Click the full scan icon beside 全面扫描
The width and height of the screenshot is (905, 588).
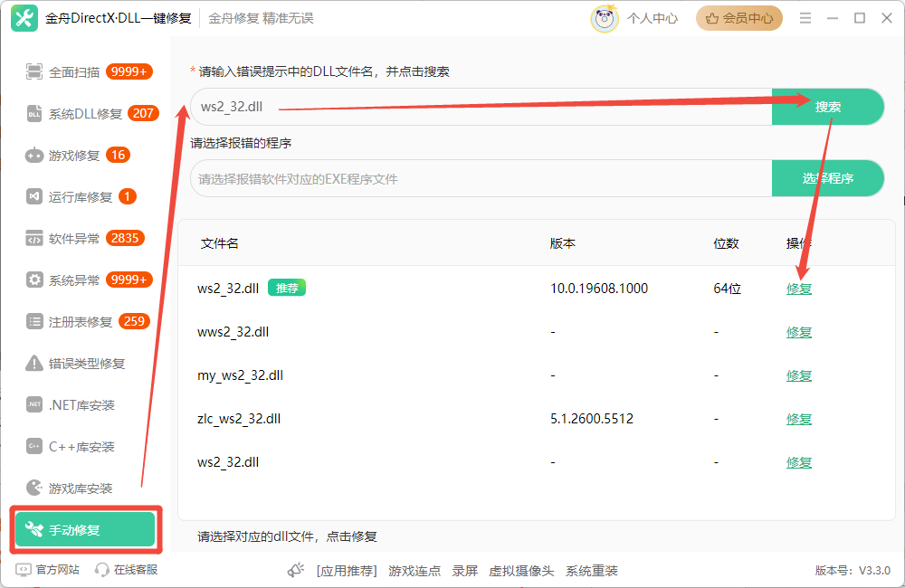click(34, 71)
